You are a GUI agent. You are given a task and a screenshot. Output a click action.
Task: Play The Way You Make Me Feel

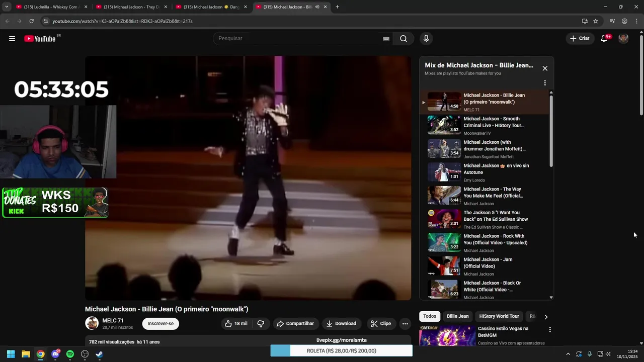point(484,196)
